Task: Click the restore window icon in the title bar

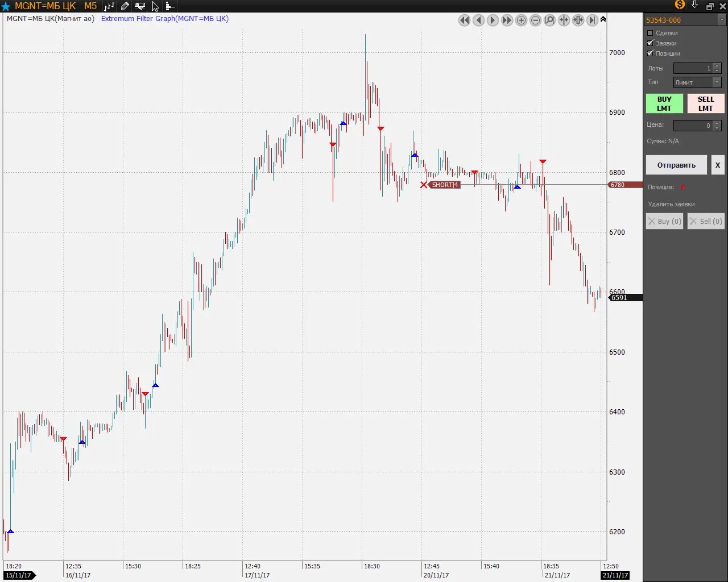Action: tap(710, 6)
